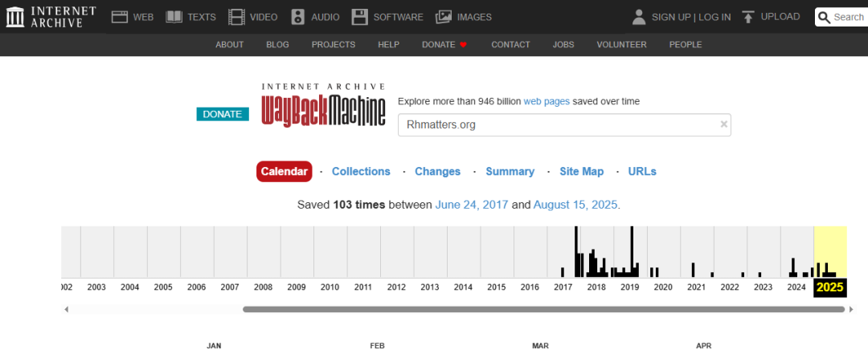Open the CONTACT menu item

tap(510, 45)
